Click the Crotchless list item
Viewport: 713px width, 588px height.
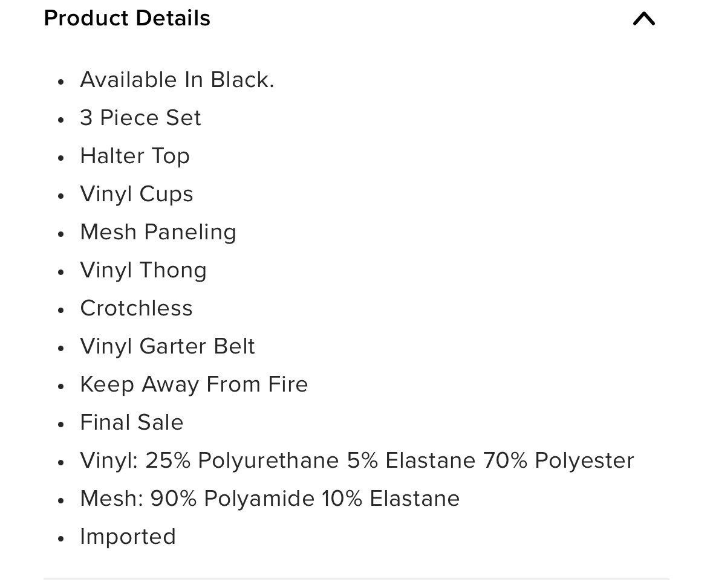click(137, 308)
